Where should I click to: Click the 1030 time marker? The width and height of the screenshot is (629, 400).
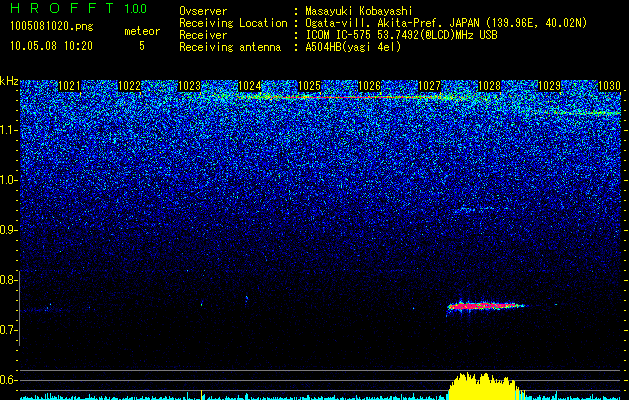click(x=609, y=86)
